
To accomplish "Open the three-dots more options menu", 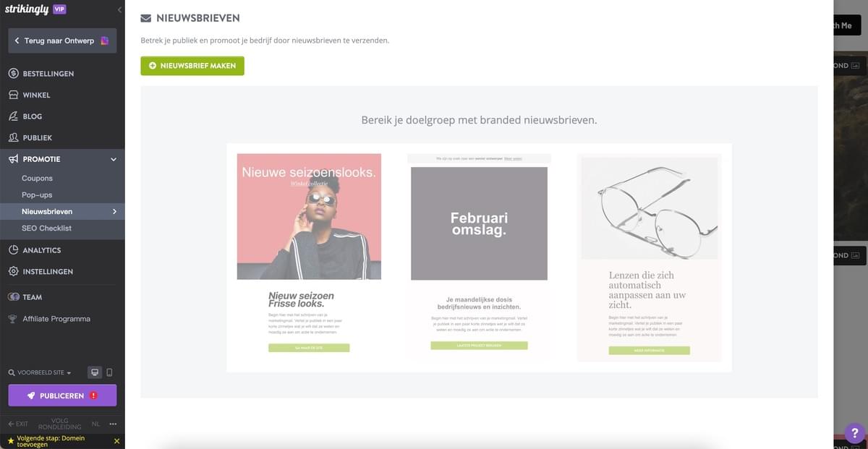I will 113,424.
